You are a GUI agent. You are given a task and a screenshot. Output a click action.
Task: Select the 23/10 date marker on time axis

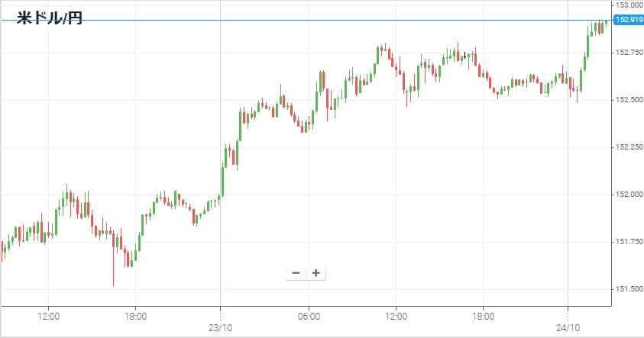pos(220,328)
